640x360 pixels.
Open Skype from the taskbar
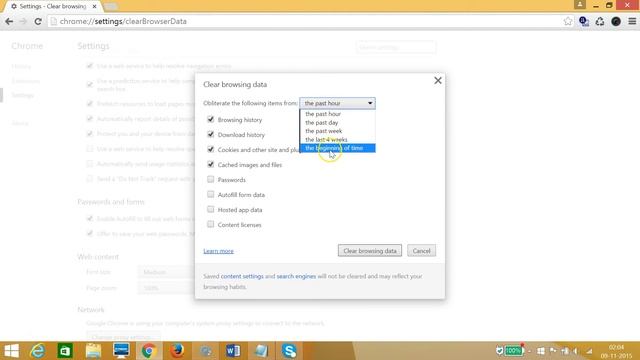(x=289, y=351)
